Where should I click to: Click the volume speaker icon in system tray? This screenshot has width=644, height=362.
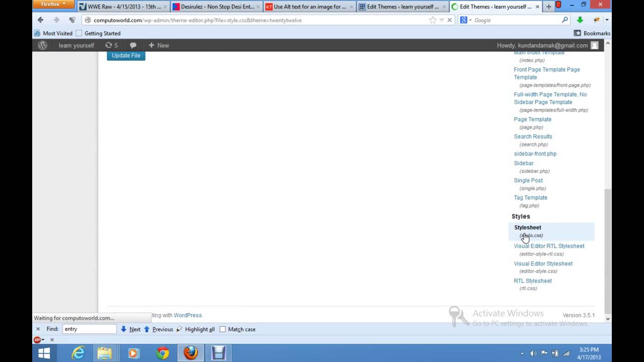[x=533, y=353]
